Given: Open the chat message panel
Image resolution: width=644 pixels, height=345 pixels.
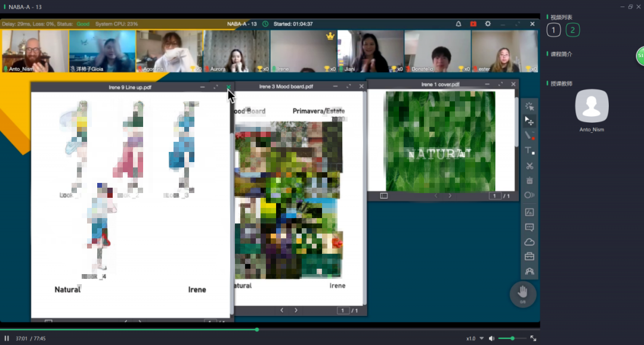Looking at the screenshot, I should (x=530, y=227).
